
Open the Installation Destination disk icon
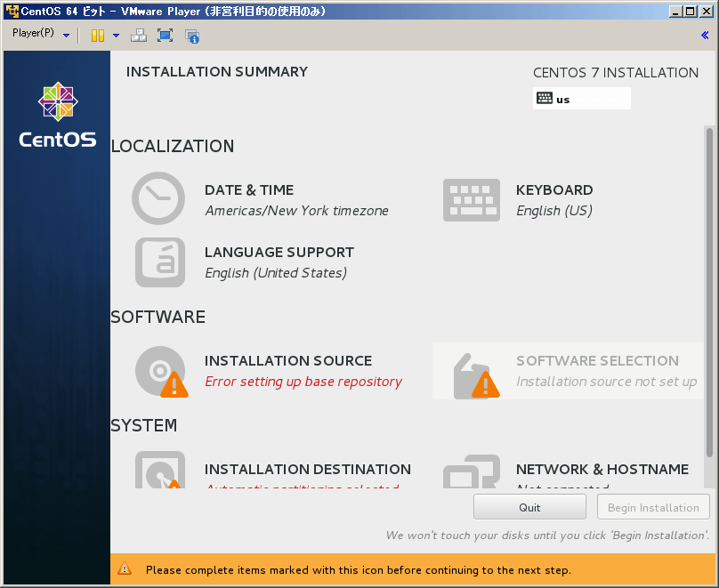pos(160,470)
